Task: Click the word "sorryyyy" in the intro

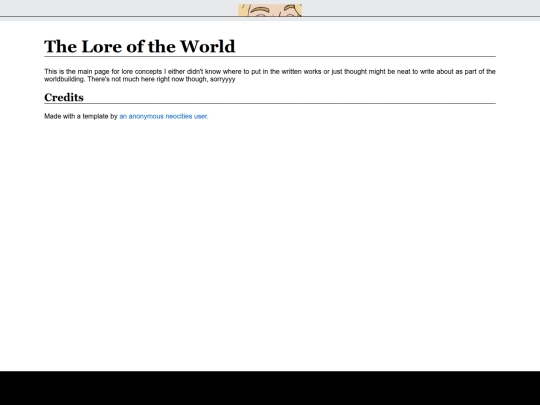Action: coord(222,80)
